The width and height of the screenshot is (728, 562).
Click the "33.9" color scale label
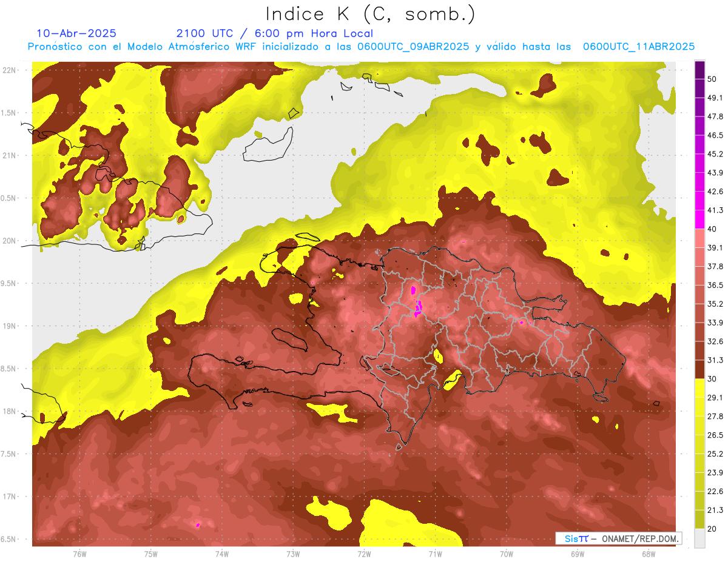[x=715, y=323]
